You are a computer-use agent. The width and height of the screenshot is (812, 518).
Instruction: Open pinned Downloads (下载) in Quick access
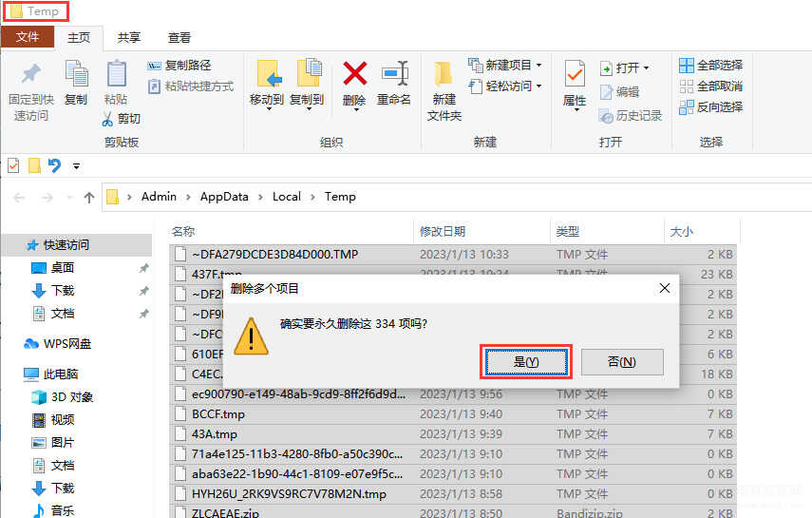pos(63,291)
